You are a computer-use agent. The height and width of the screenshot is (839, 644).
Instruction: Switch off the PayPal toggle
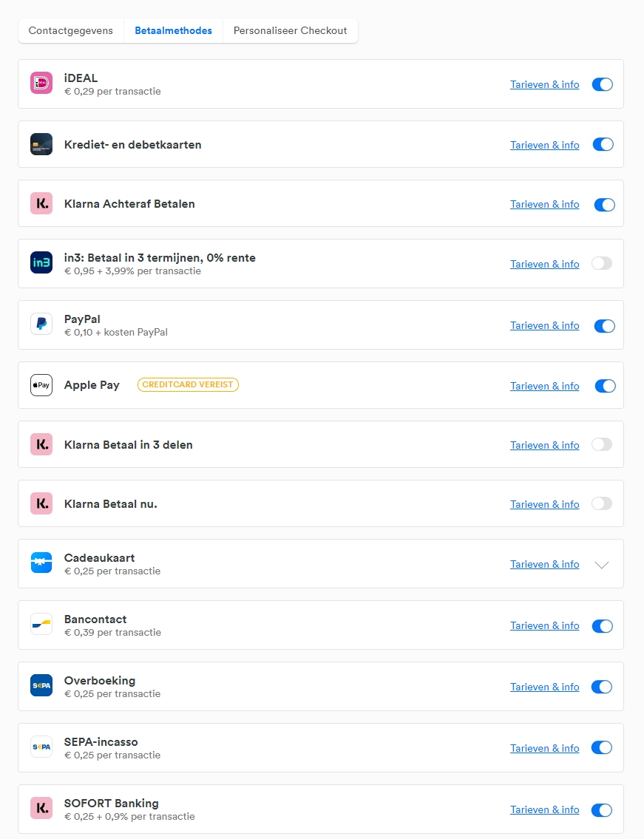click(x=604, y=325)
